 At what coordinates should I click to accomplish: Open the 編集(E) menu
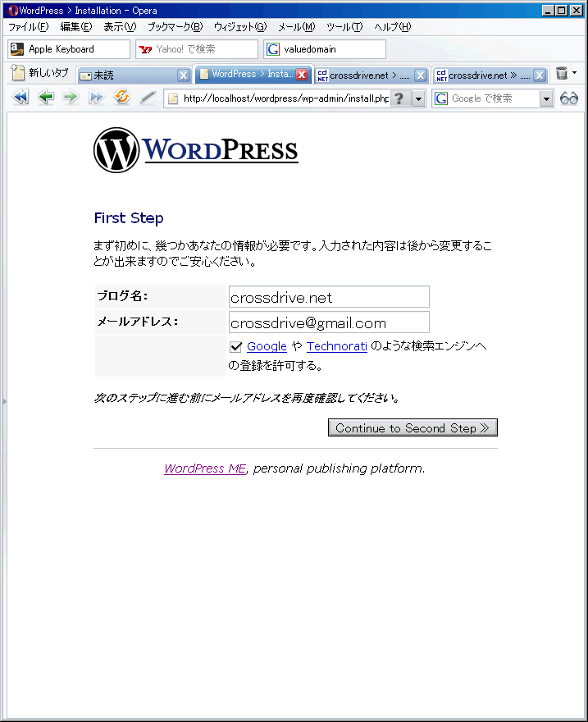tap(76, 27)
